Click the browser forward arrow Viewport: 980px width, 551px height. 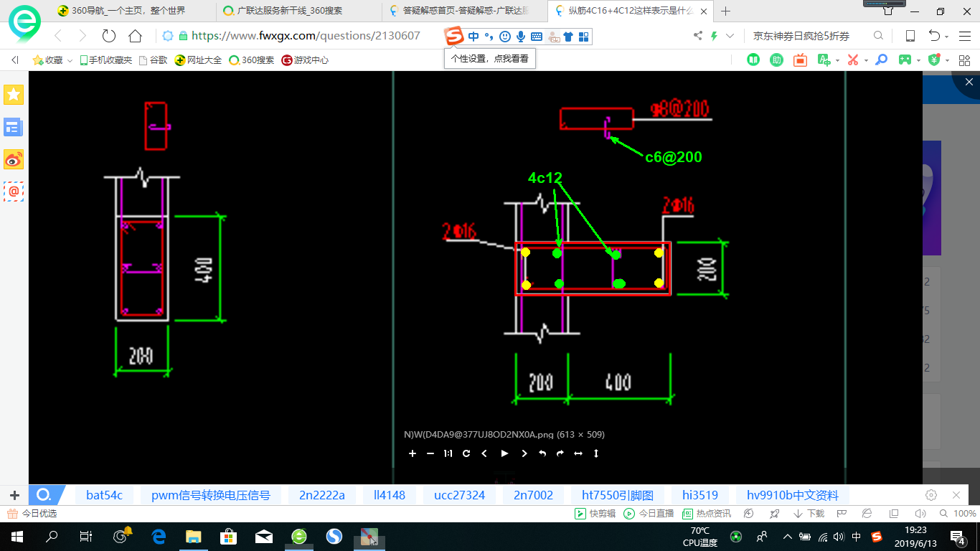tap(83, 36)
